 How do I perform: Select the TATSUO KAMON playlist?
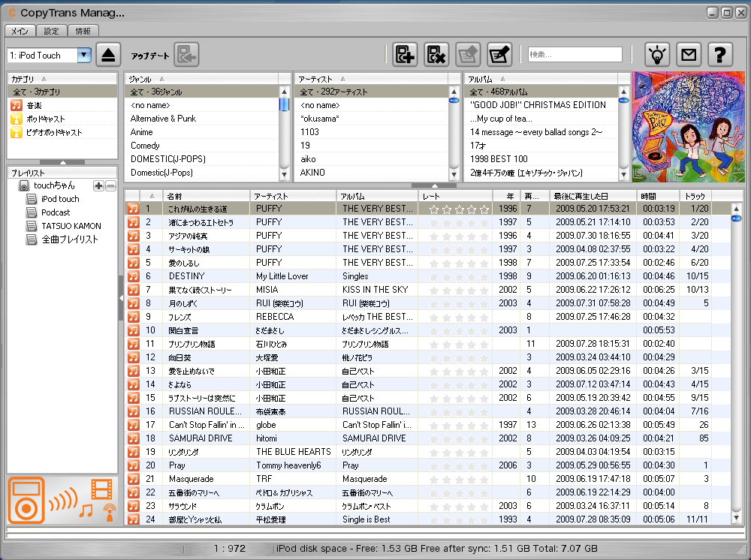(x=71, y=226)
